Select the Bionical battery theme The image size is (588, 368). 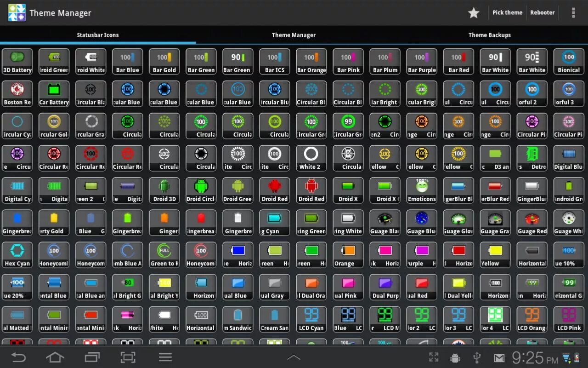[569, 62]
